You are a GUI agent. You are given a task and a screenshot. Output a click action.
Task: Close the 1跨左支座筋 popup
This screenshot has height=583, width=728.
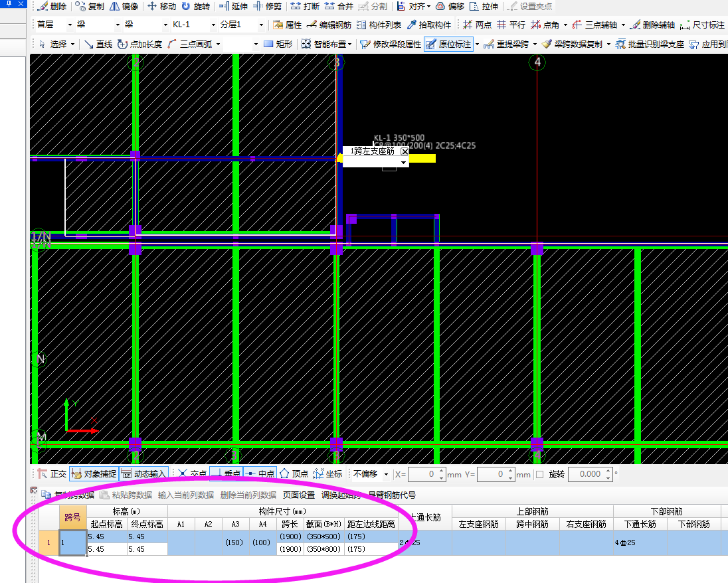pos(405,151)
